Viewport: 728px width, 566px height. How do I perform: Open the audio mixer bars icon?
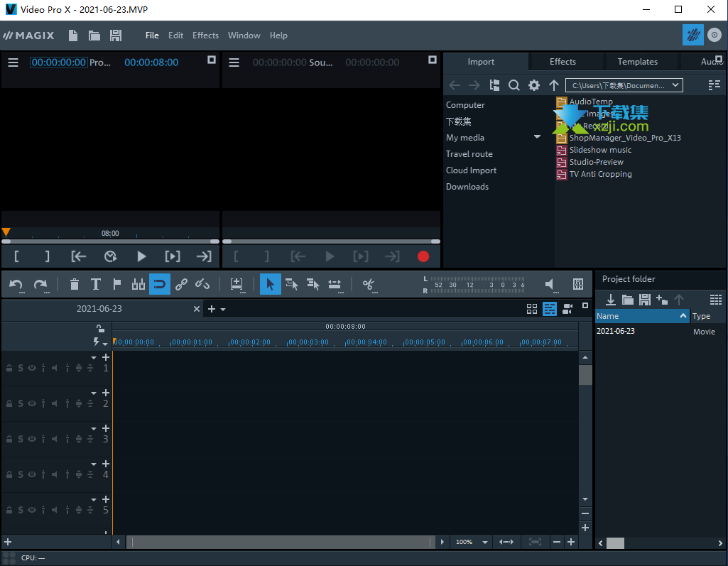(x=138, y=284)
